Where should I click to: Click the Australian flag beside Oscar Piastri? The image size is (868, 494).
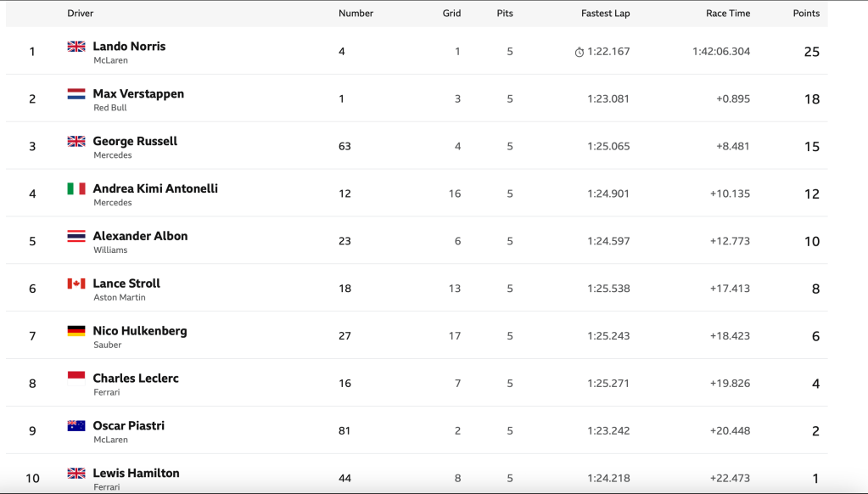[x=76, y=426]
